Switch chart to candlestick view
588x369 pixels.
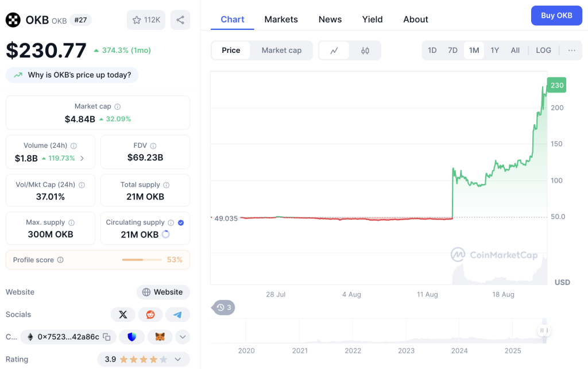click(365, 51)
